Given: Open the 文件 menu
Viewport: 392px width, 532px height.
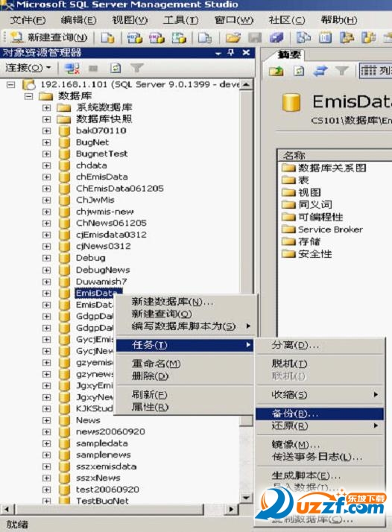Looking at the screenshot, I should coord(28,20).
